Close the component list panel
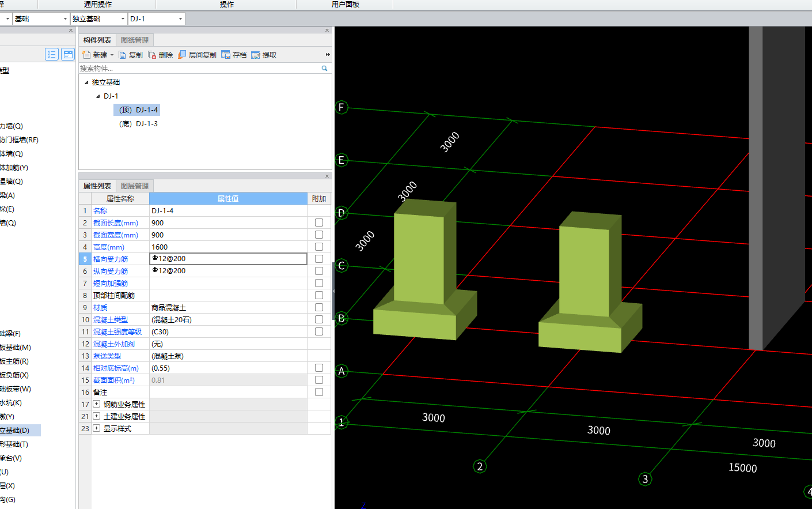 point(327,30)
